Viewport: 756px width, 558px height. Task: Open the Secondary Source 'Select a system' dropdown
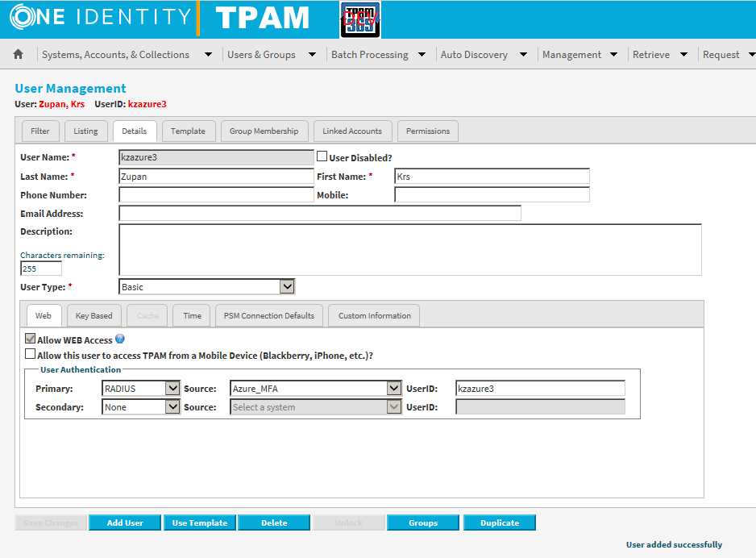pyautogui.click(x=316, y=407)
